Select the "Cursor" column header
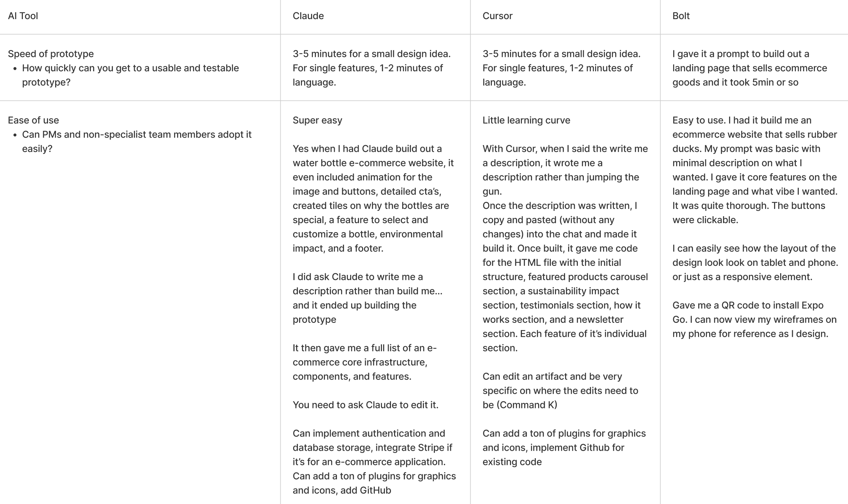 497,16
